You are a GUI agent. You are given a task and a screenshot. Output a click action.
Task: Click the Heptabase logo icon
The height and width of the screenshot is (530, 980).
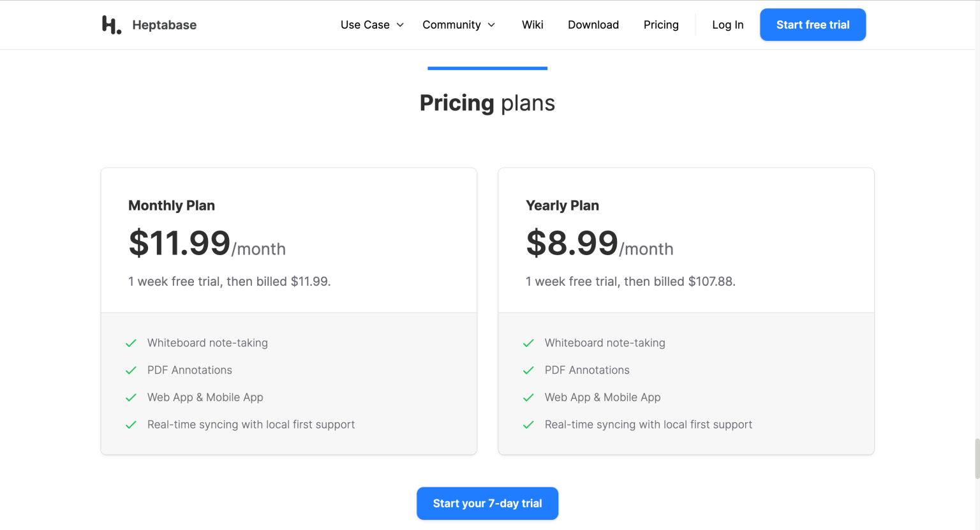coord(111,25)
